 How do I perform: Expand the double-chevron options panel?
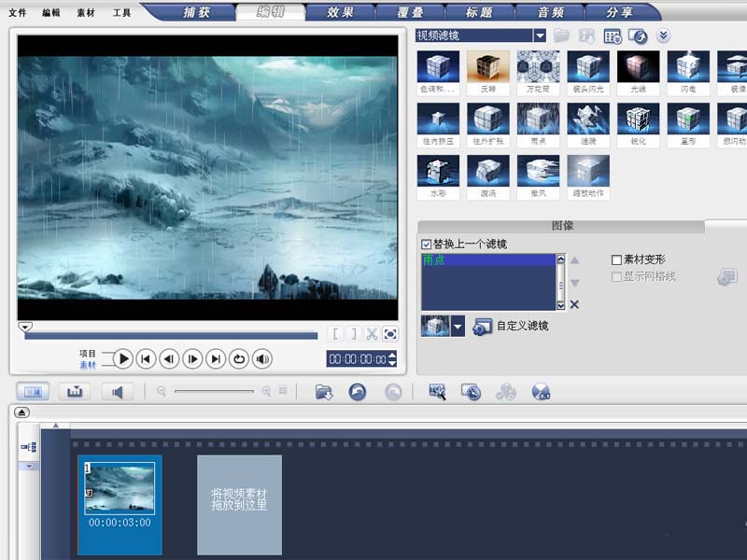[x=663, y=35]
